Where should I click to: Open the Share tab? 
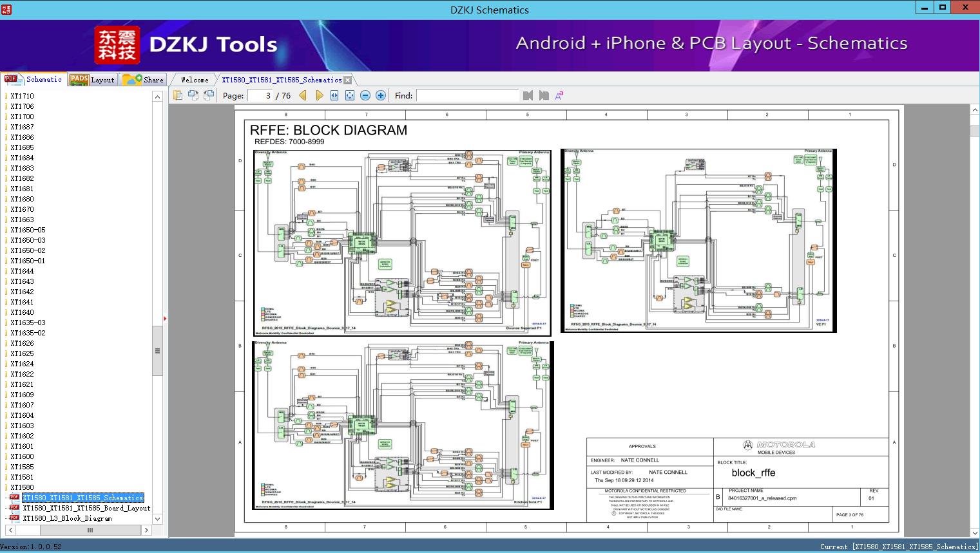click(143, 79)
